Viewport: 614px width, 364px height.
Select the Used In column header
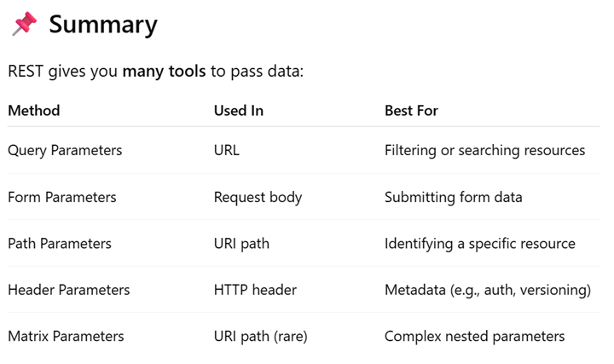pos(239,111)
